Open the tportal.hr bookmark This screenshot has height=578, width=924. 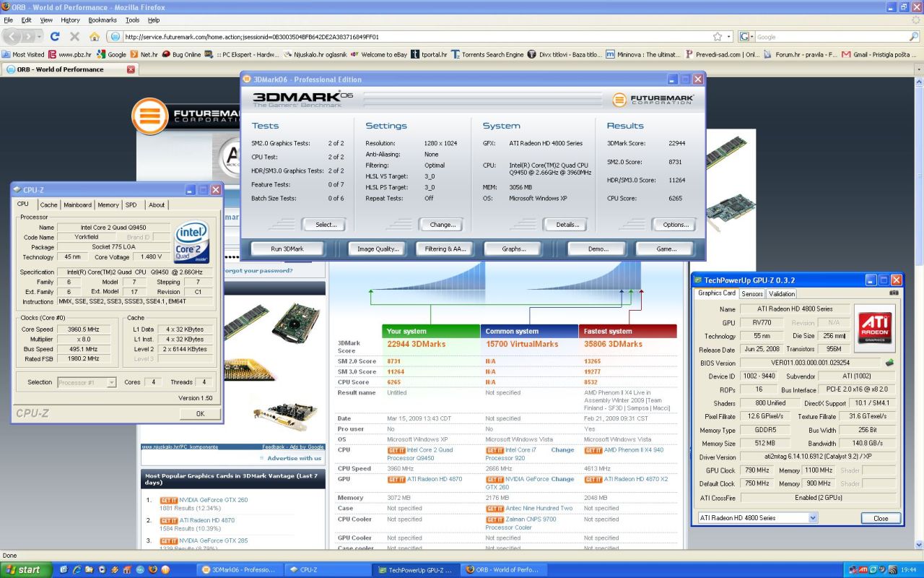pyautogui.click(x=428, y=54)
